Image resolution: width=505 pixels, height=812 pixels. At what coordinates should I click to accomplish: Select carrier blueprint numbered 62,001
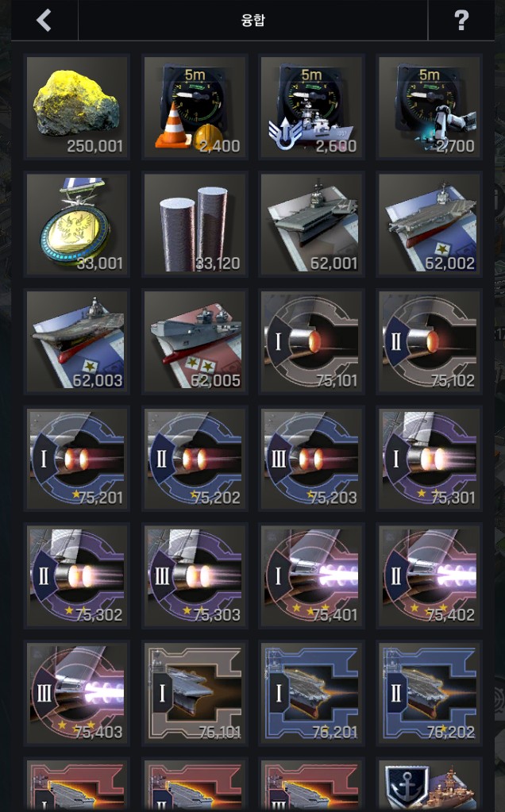coord(312,223)
